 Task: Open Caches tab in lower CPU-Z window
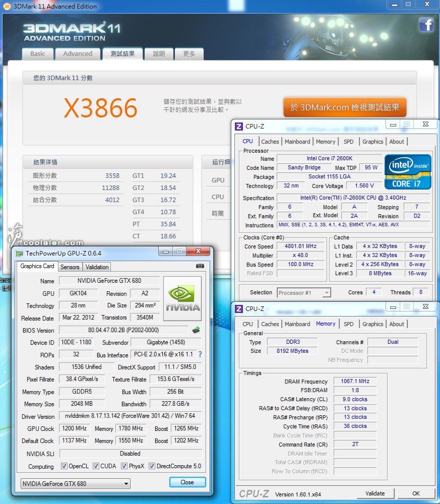[270, 324]
